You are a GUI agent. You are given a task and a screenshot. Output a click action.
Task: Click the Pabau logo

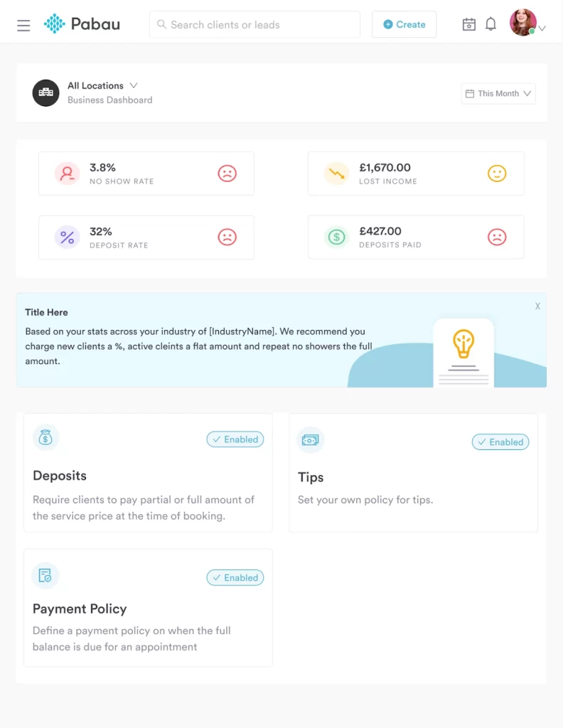81,24
